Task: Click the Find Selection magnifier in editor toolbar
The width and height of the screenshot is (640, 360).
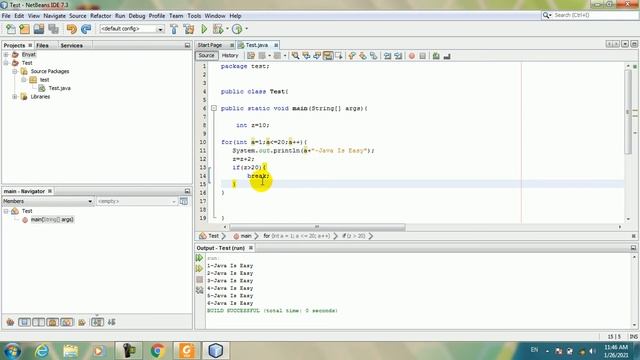Action: 295,56
